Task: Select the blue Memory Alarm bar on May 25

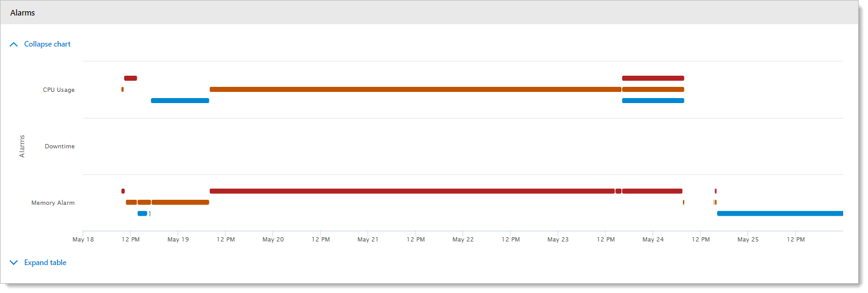Action: pyautogui.click(x=780, y=214)
